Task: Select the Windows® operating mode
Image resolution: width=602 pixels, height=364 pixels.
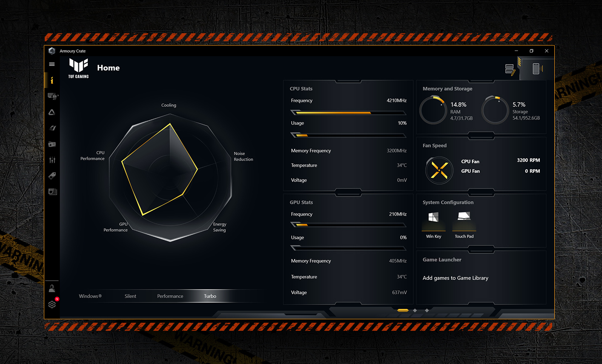Action: click(90, 296)
